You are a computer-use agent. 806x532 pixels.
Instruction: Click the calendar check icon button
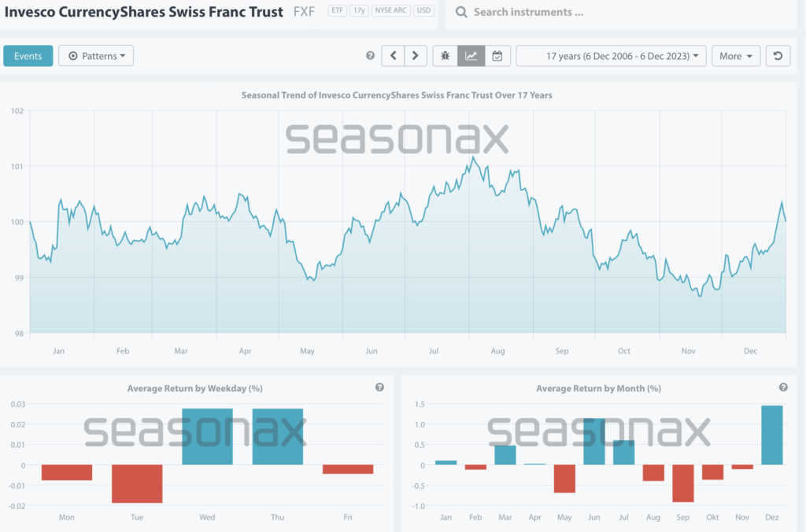point(497,56)
